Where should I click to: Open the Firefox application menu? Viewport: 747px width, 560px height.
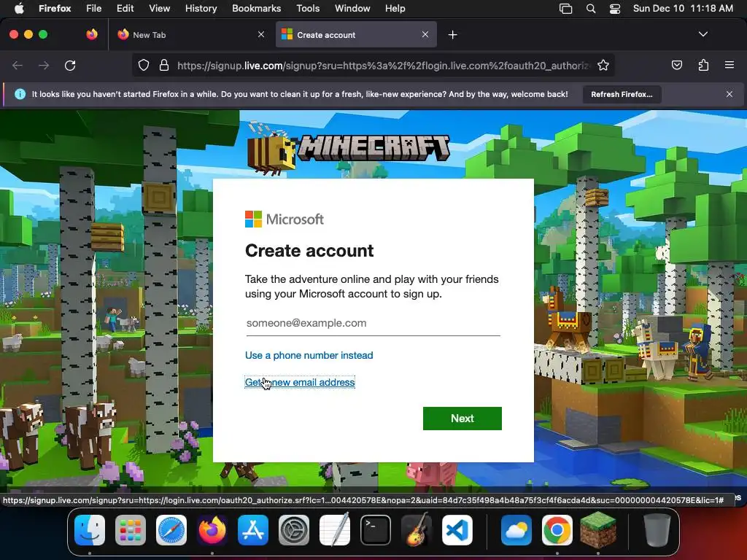pos(55,8)
